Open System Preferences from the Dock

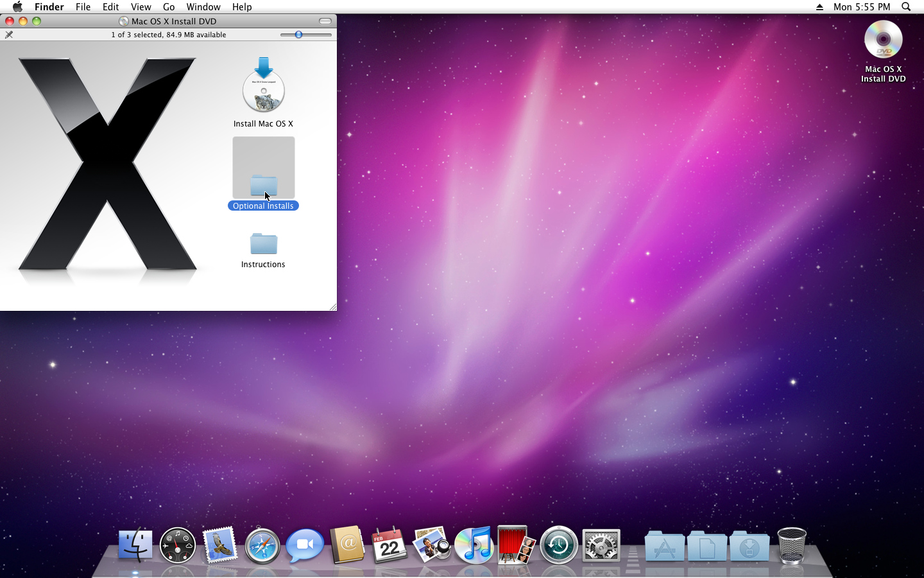point(601,546)
